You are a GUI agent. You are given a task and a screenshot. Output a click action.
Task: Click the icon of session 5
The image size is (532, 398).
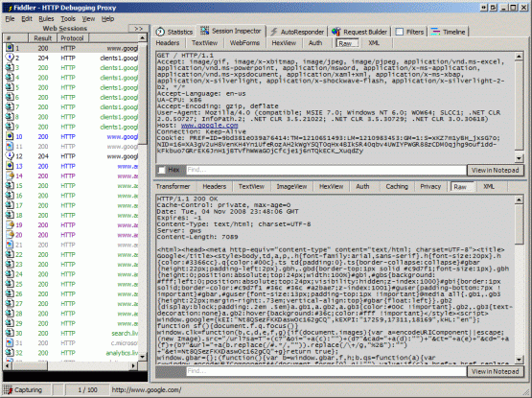10,87
